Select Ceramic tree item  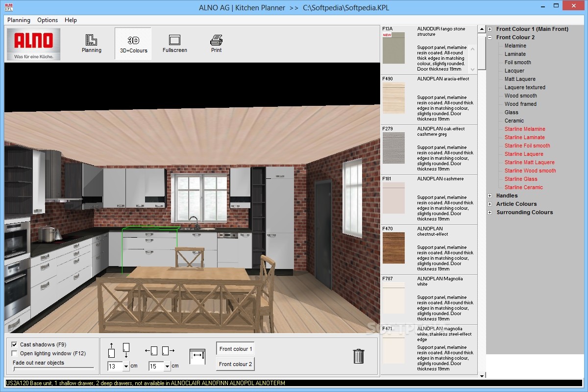514,121
